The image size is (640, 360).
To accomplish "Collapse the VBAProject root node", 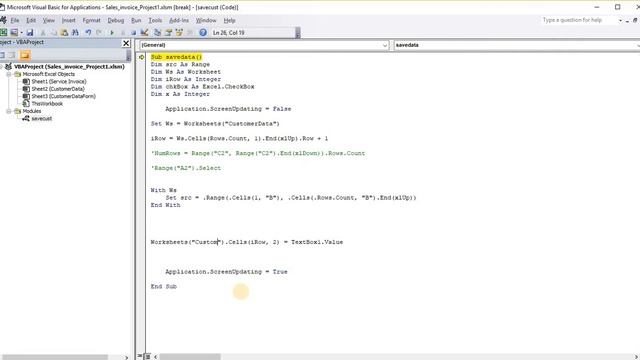I will (x=2, y=67).
